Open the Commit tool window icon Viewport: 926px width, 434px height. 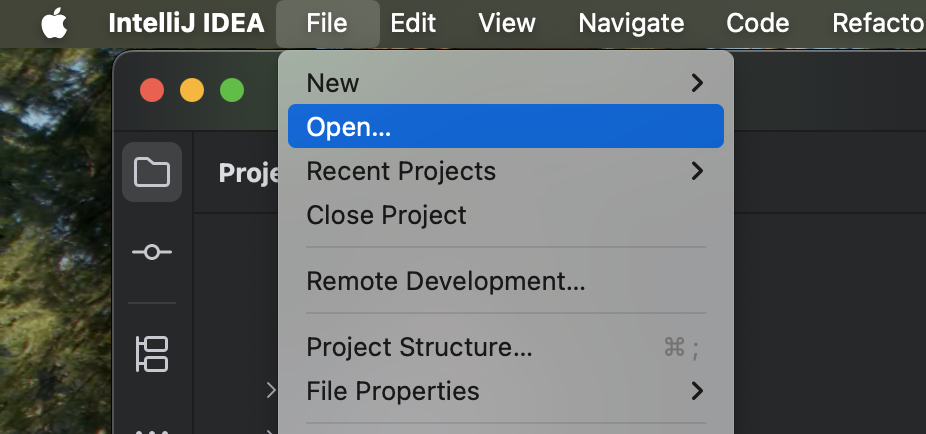coord(151,252)
